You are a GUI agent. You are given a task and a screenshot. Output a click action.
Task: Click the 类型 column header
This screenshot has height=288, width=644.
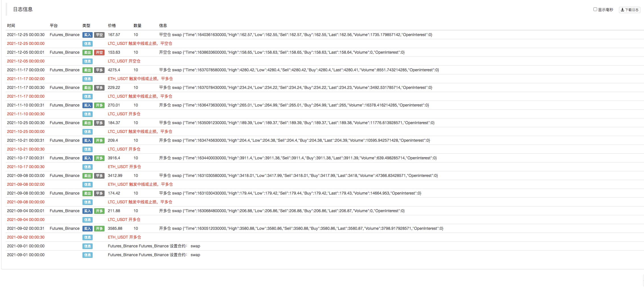click(86, 26)
